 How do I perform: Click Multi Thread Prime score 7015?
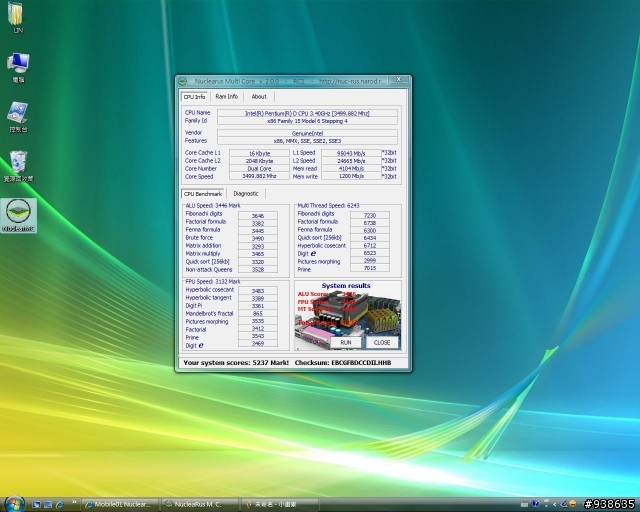(370, 268)
